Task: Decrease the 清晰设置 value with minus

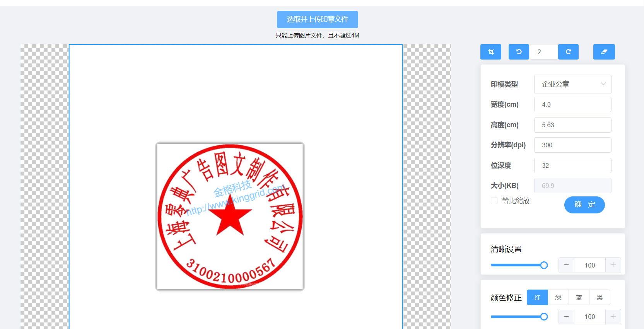Action: coord(566,265)
